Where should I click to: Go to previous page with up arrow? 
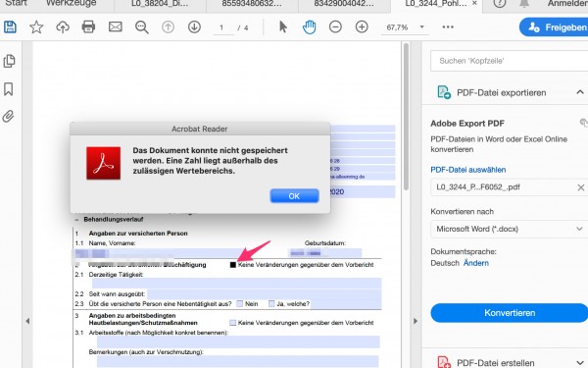pos(168,27)
